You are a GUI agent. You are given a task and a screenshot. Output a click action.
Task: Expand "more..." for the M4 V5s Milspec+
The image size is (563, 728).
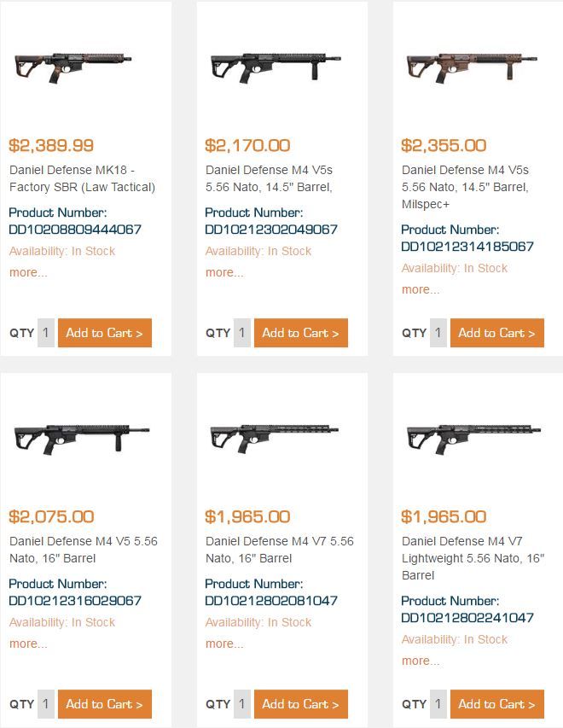(421, 289)
